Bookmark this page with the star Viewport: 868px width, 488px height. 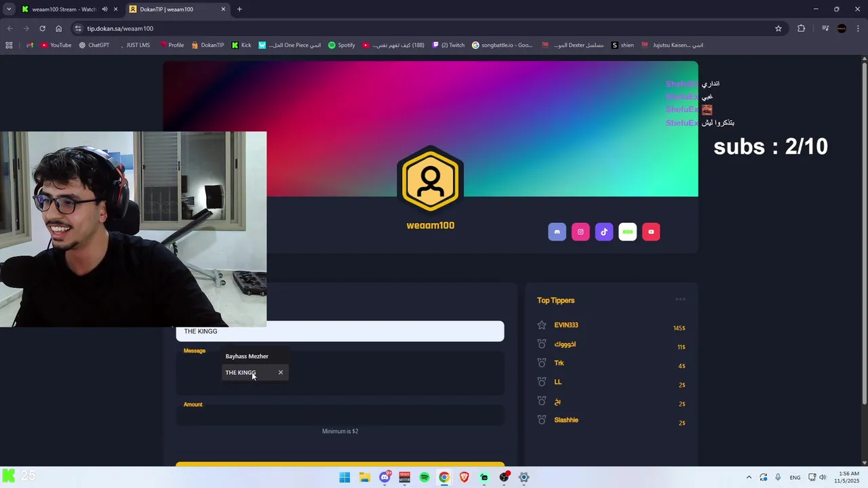[x=778, y=28]
